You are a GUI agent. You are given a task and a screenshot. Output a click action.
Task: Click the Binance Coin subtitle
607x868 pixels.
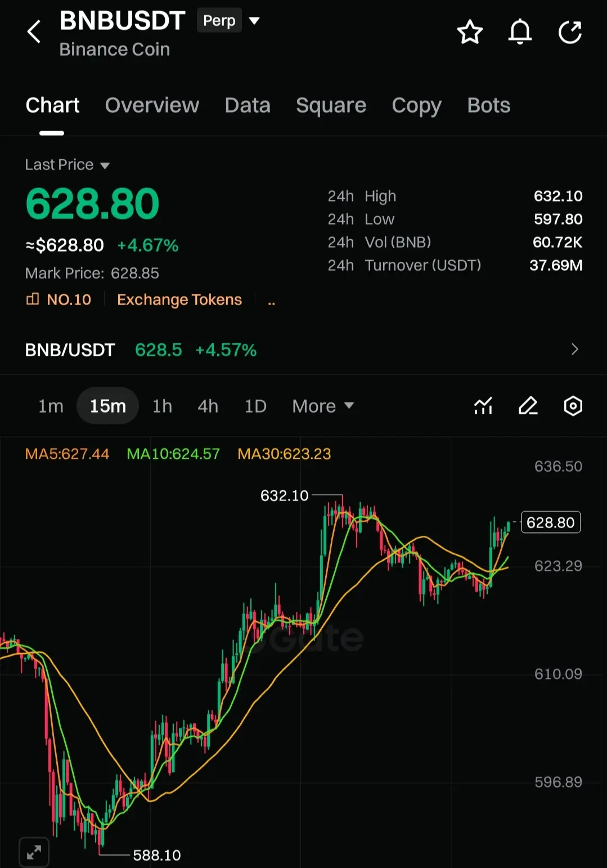pyautogui.click(x=115, y=50)
